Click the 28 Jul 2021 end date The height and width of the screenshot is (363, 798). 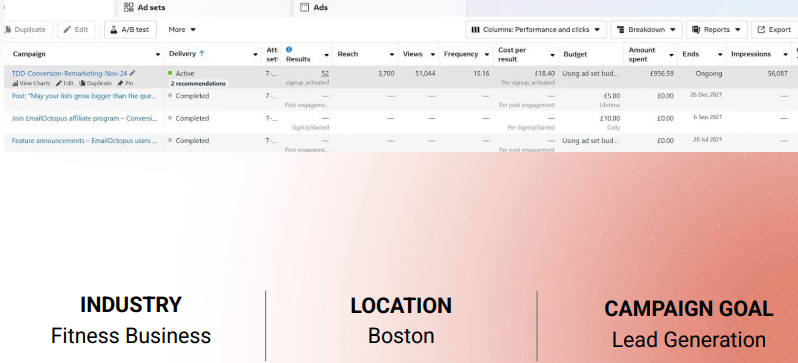pos(707,139)
